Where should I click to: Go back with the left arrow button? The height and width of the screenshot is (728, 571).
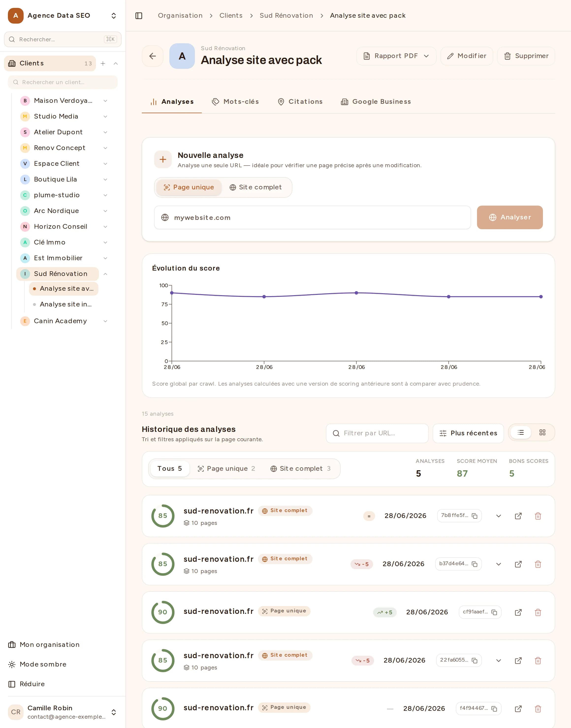tap(152, 56)
